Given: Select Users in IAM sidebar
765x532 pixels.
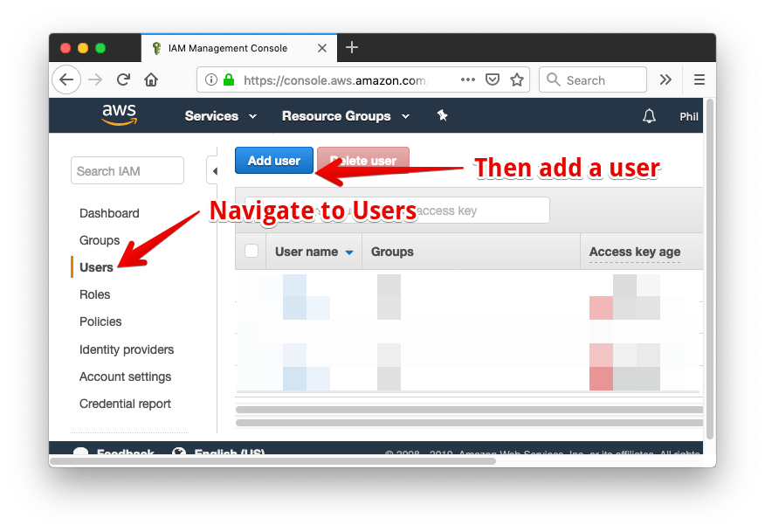Looking at the screenshot, I should click(x=96, y=267).
